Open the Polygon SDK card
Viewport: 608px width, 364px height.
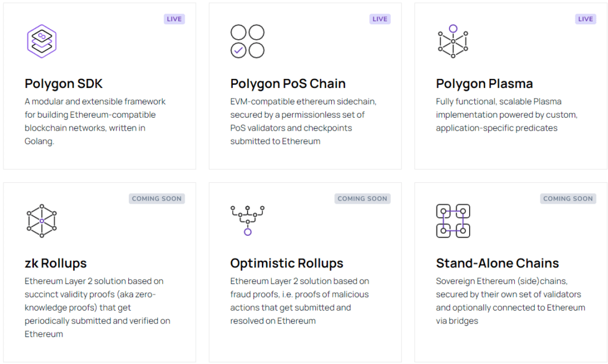point(100,86)
